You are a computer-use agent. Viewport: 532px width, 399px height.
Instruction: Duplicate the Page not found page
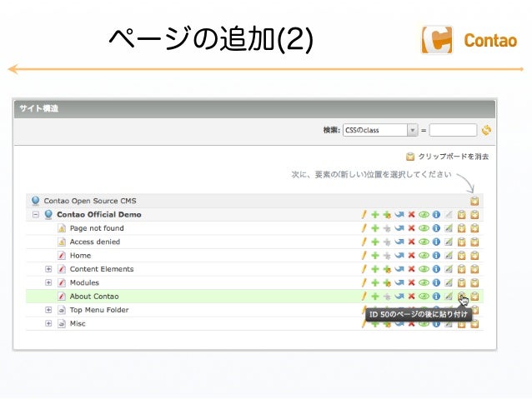point(375,228)
